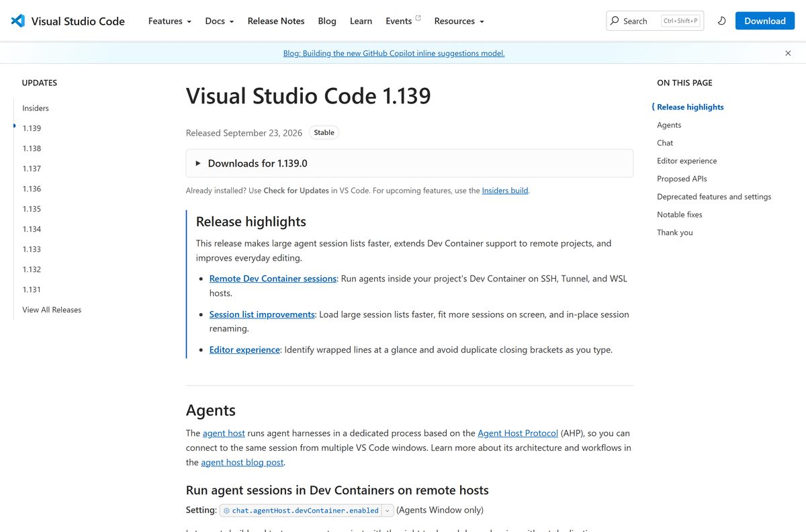The height and width of the screenshot is (532, 806).
Task: Select release 1.138 in the sidebar
Action: (x=32, y=148)
